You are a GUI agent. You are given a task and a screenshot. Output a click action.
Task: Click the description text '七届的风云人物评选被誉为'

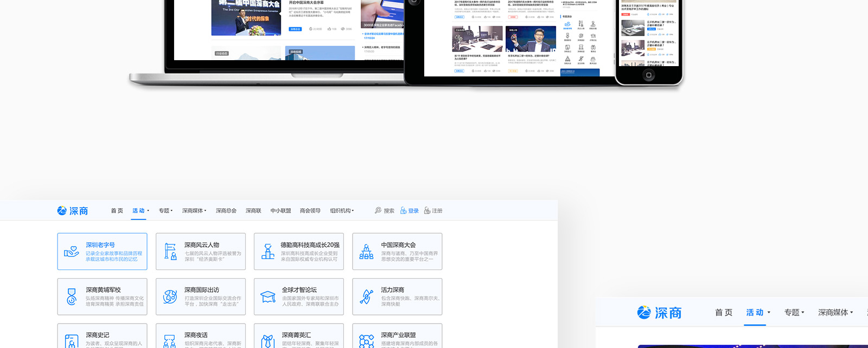213,253
